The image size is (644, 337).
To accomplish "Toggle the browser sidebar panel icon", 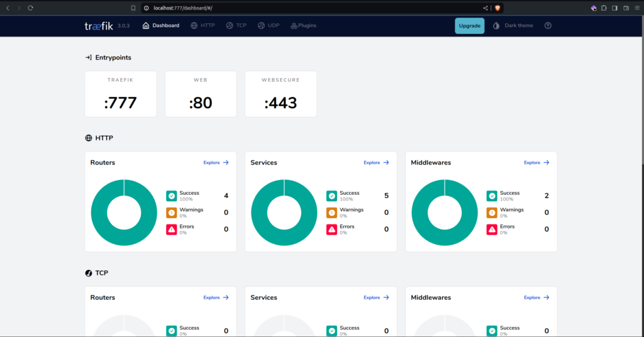I will [615, 8].
